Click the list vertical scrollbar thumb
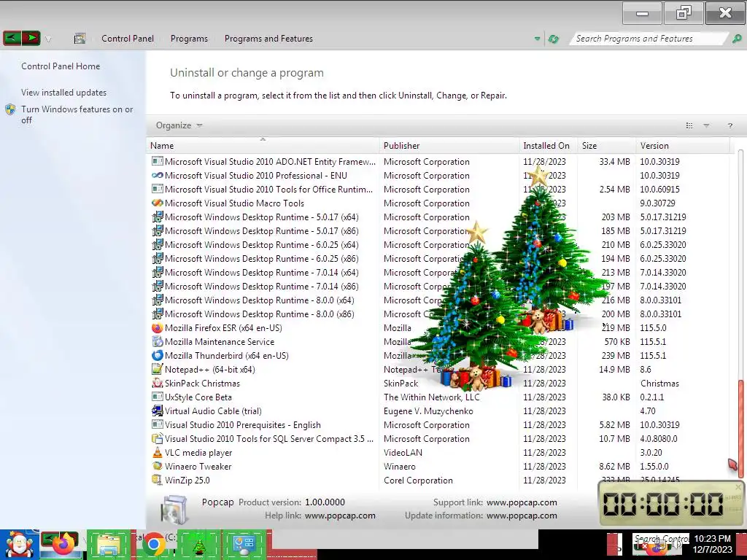The image size is (747, 560). [740, 429]
